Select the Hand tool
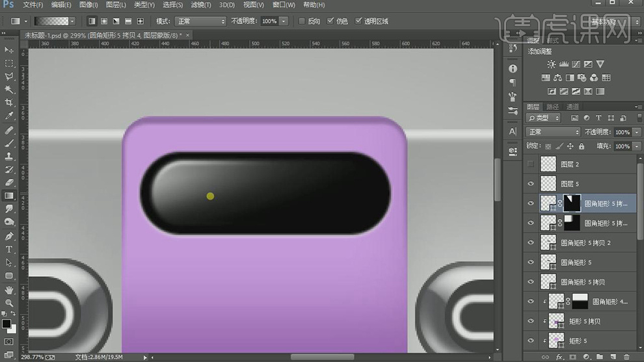 pyautogui.click(x=8, y=290)
